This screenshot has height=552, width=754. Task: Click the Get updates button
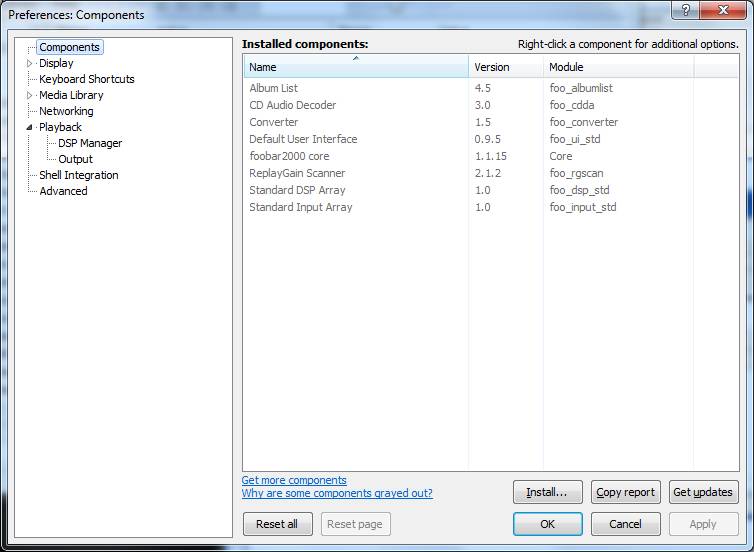[x=703, y=492]
